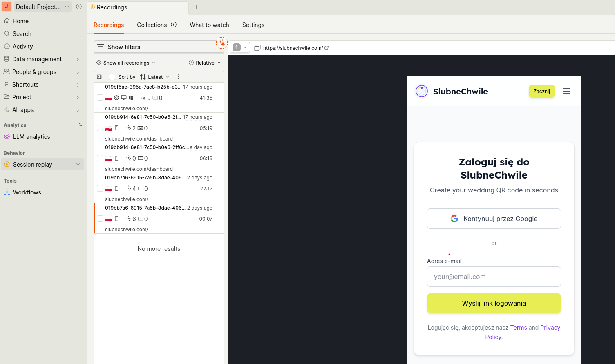Image resolution: width=615 pixels, height=364 pixels.
Task: Click the clock icon beside the project name
Action: tap(79, 7)
